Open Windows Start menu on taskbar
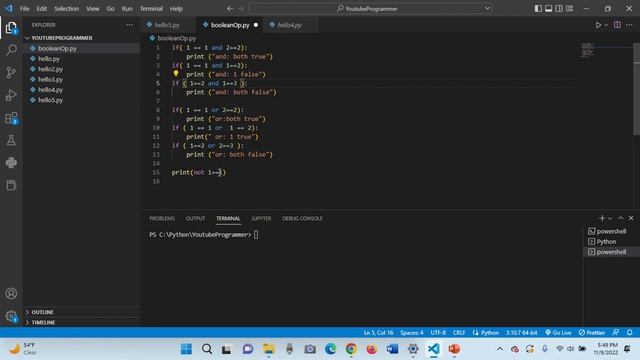The width and height of the screenshot is (640, 360). click(186, 349)
